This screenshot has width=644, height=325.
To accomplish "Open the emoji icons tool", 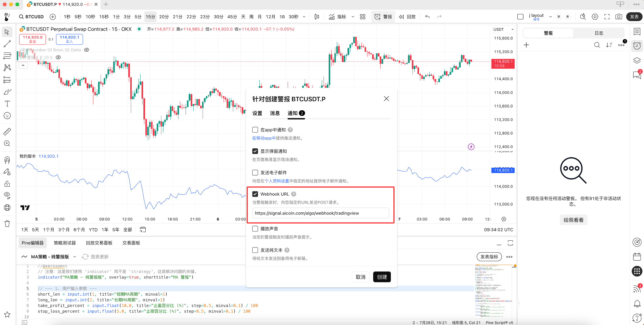I will click(7, 116).
